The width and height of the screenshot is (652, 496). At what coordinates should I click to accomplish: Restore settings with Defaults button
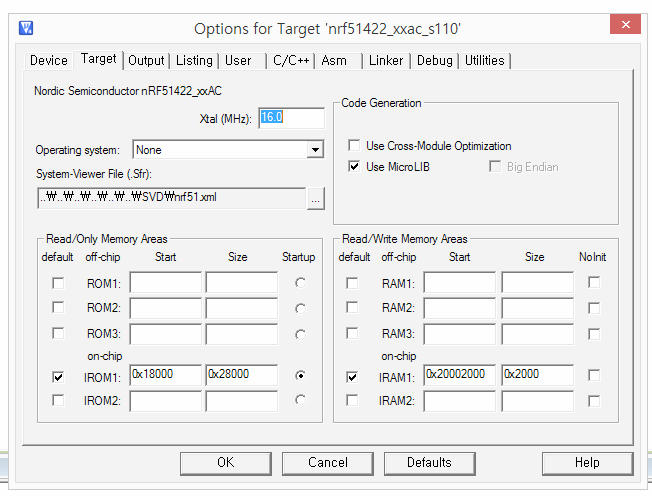430,463
